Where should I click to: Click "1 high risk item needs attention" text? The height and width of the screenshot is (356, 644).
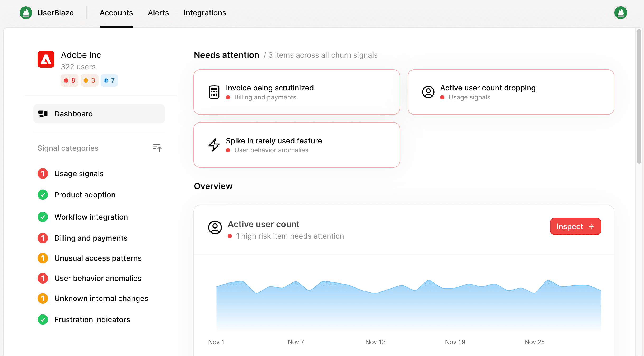(x=290, y=236)
